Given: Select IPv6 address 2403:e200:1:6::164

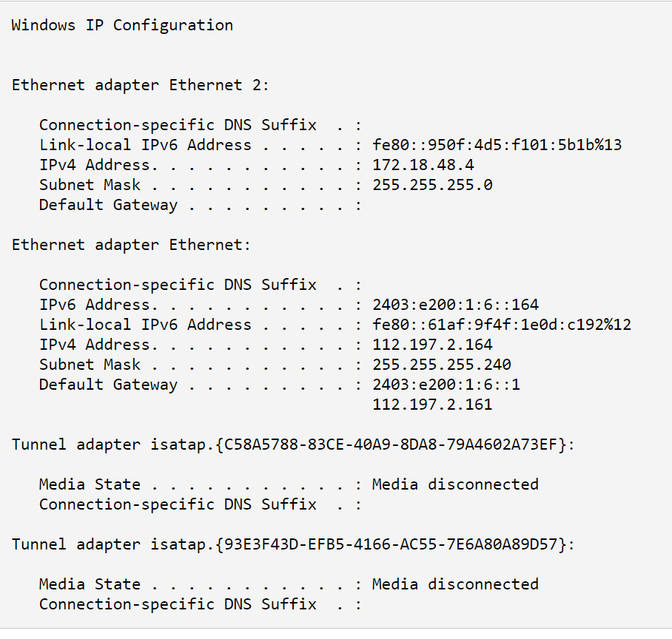Looking at the screenshot, I should [x=455, y=305].
